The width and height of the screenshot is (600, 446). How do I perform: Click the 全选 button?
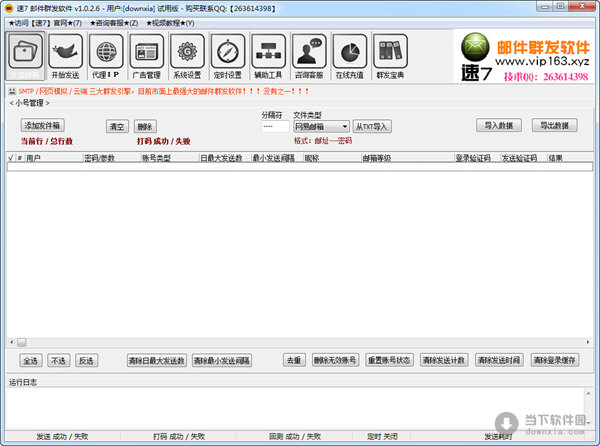[x=31, y=360]
